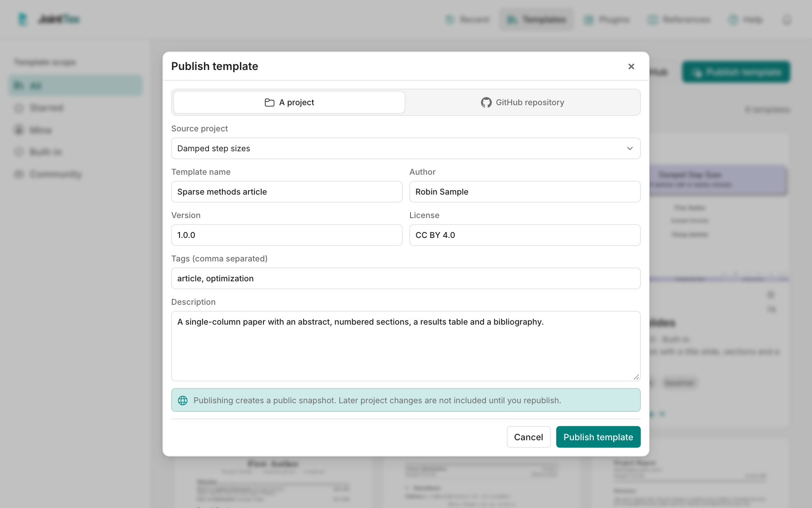Focus the Author field
The height and width of the screenshot is (508, 812).
525,192
